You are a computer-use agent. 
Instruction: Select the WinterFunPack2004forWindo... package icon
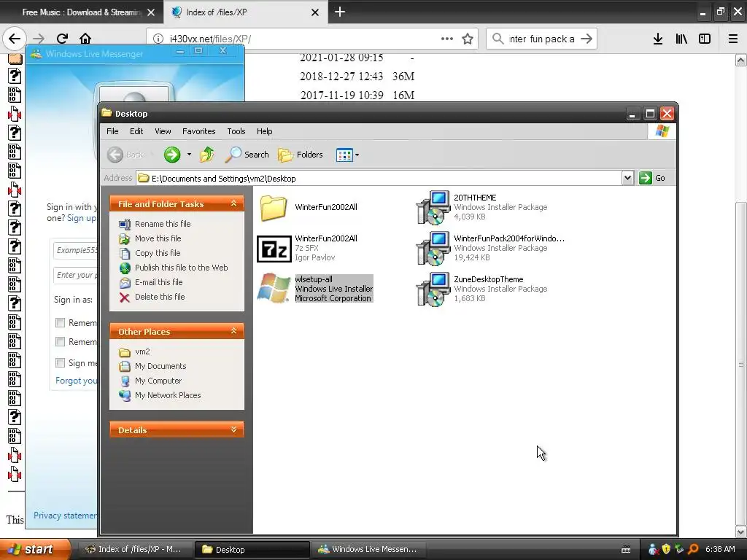point(433,248)
